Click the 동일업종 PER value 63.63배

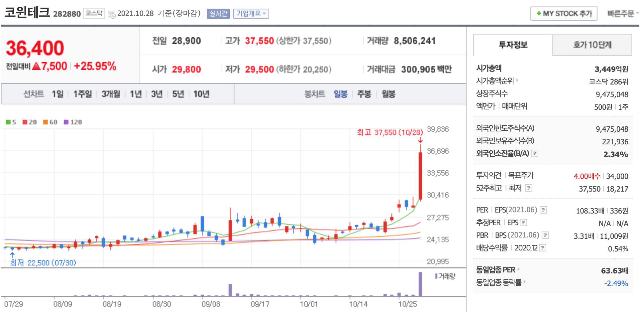point(615,271)
